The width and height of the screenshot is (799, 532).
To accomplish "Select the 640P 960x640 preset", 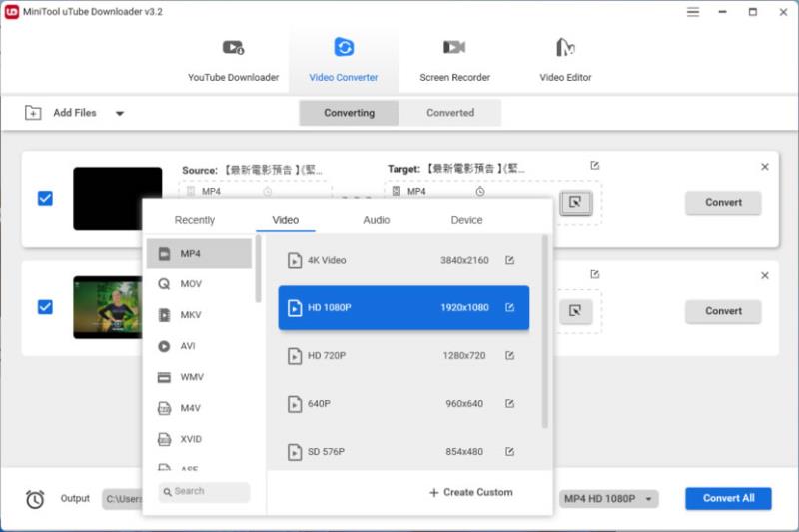I will coord(403,403).
